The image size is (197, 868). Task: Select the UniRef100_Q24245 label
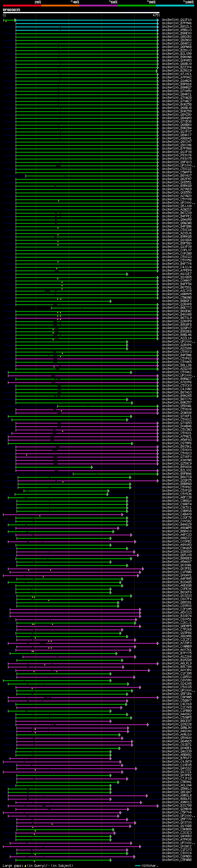176,684
